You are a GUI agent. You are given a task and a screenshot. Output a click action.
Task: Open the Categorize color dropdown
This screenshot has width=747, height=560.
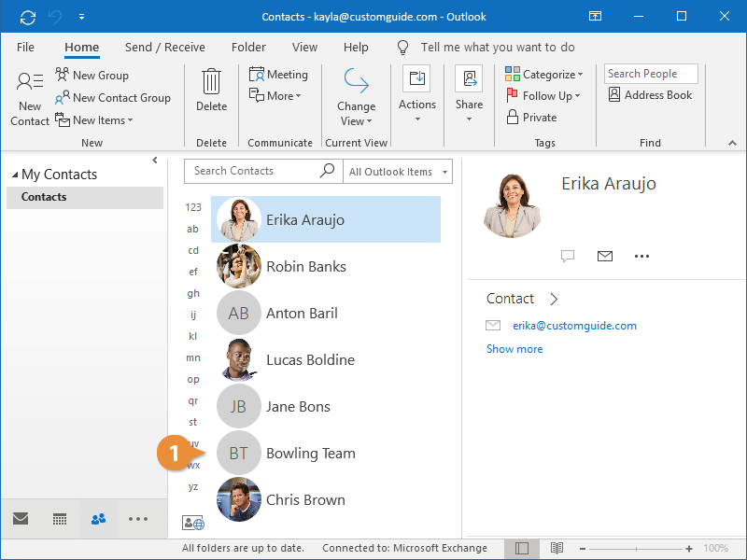pyautogui.click(x=543, y=75)
